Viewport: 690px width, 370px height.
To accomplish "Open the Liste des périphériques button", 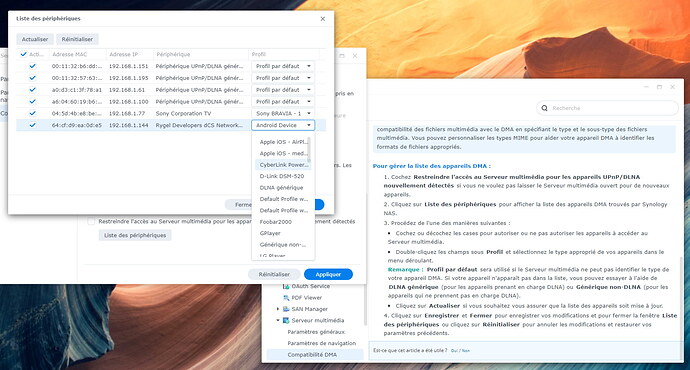I will pyautogui.click(x=135, y=235).
